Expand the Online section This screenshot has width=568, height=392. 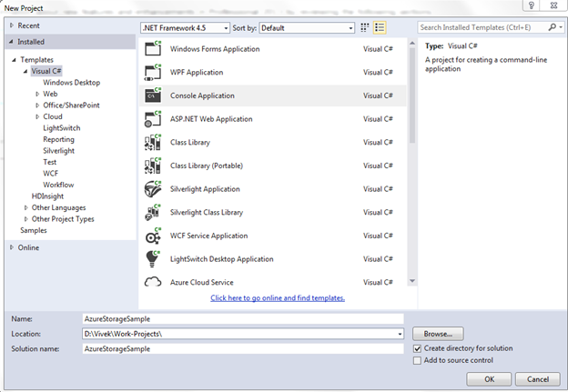(12, 247)
